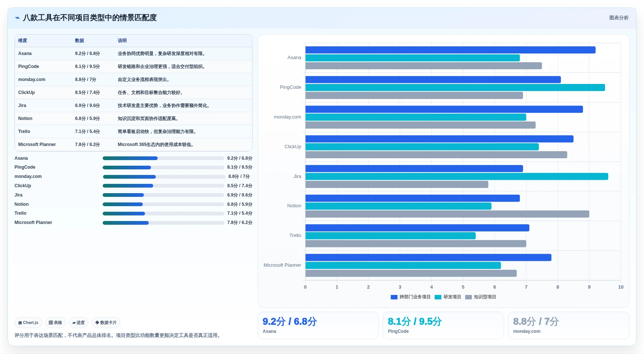Click Notion's gray bar in the chart

pos(447,214)
